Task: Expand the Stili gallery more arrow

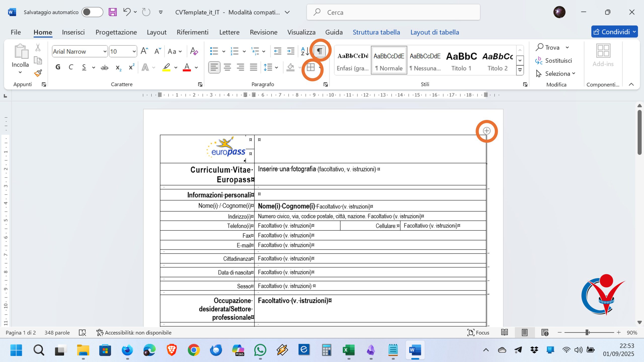Action: click(x=520, y=70)
